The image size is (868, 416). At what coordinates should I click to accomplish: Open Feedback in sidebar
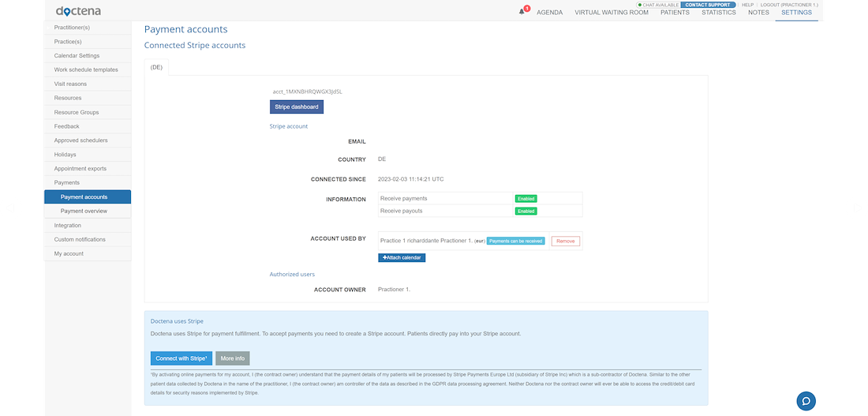[x=88, y=126]
